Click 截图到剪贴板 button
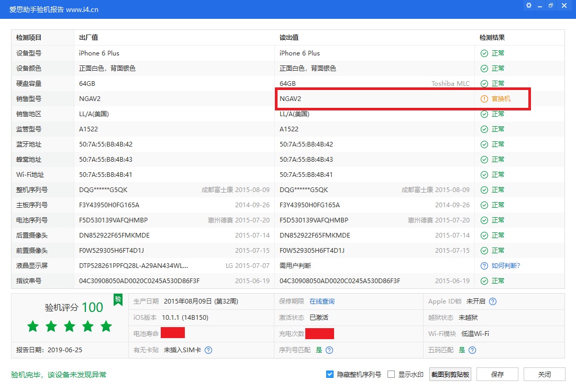The height and width of the screenshot is (392, 576). (x=450, y=374)
